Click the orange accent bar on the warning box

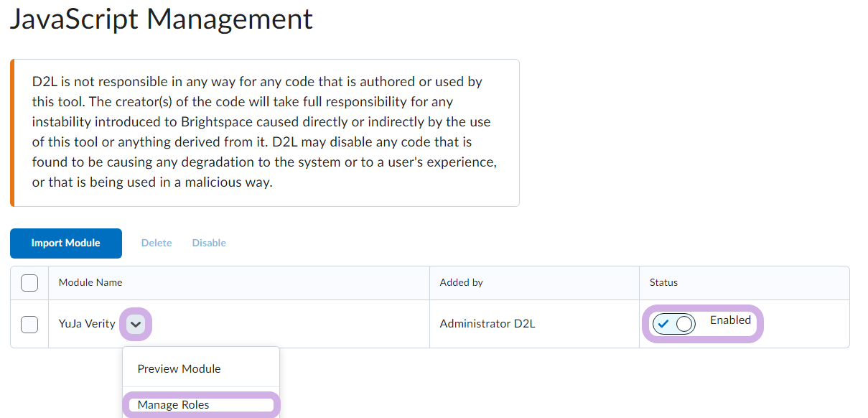click(12, 133)
